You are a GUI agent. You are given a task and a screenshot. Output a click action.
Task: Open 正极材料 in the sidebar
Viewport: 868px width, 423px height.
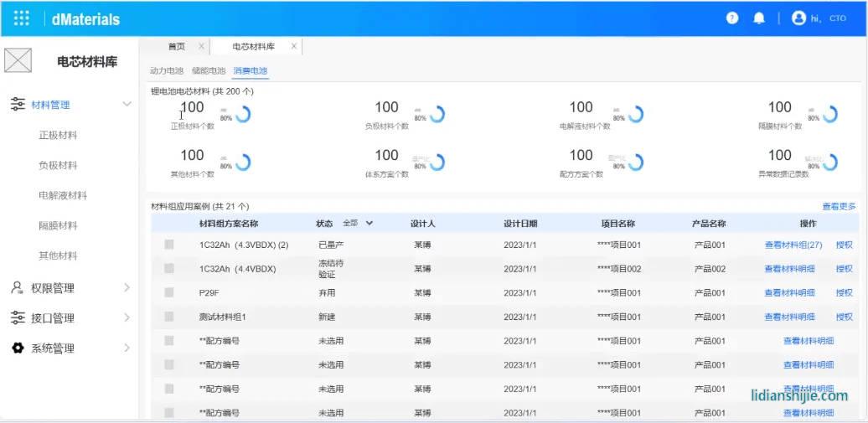coord(58,135)
